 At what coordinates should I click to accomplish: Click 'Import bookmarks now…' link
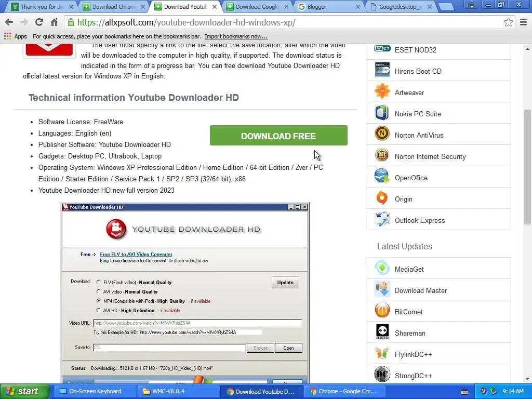tap(236, 36)
